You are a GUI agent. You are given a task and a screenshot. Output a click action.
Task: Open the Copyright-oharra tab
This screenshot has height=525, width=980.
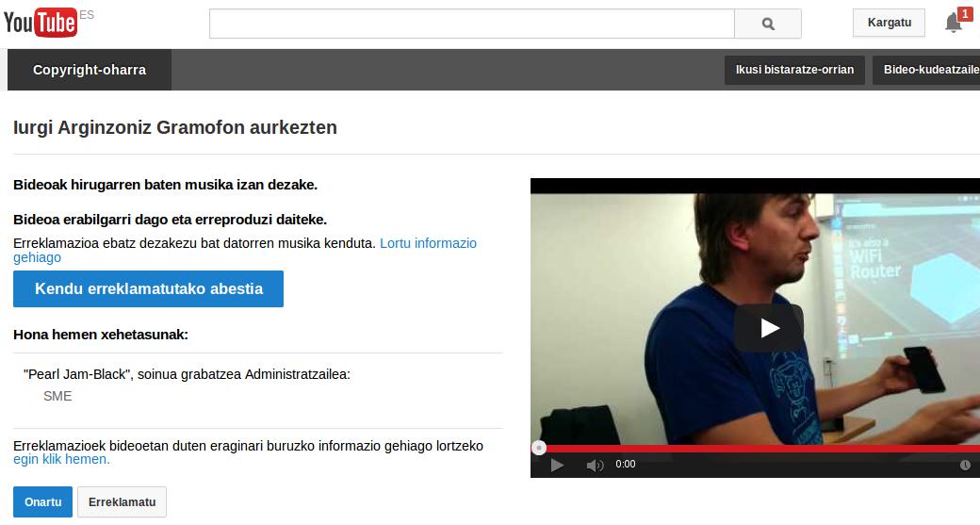point(90,70)
